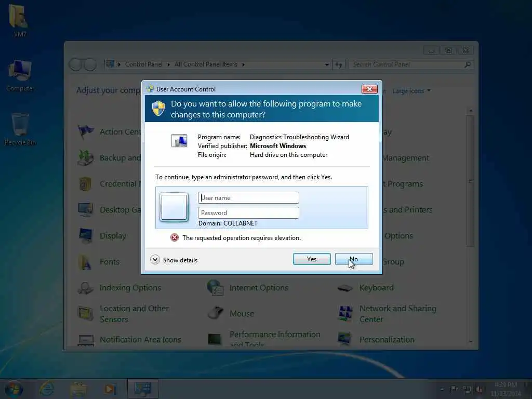The width and height of the screenshot is (532, 399).
Task: Focus the Password field
Action: click(x=248, y=212)
